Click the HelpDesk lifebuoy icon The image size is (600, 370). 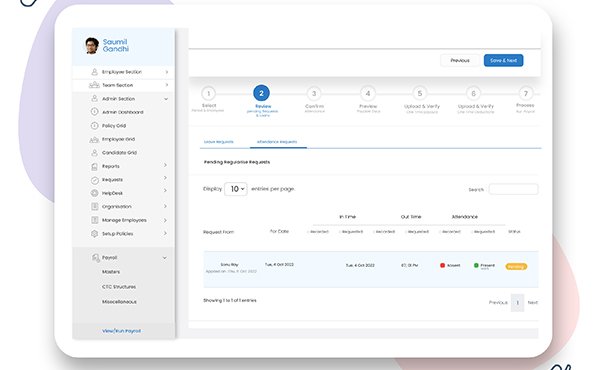click(x=95, y=193)
